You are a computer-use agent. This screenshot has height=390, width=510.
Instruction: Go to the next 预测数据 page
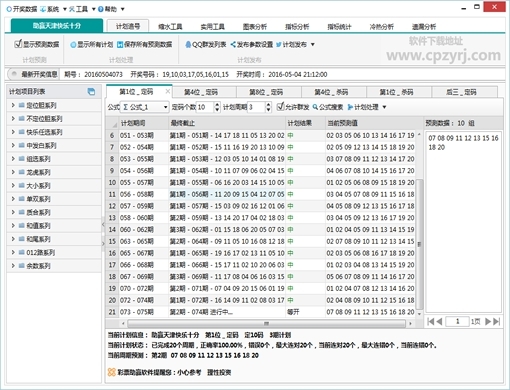(x=488, y=321)
